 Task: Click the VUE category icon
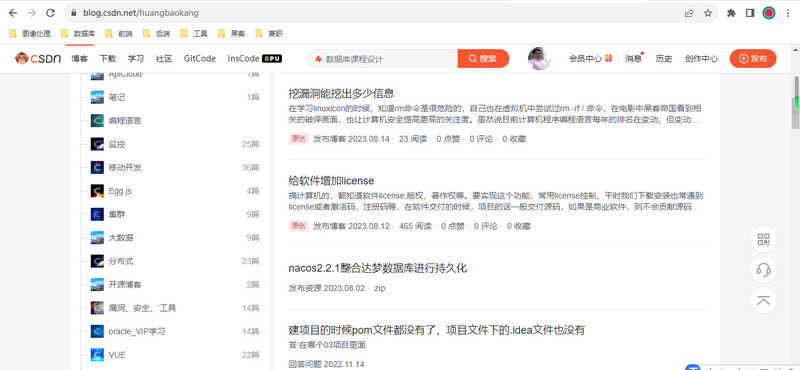(x=97, y=355)
